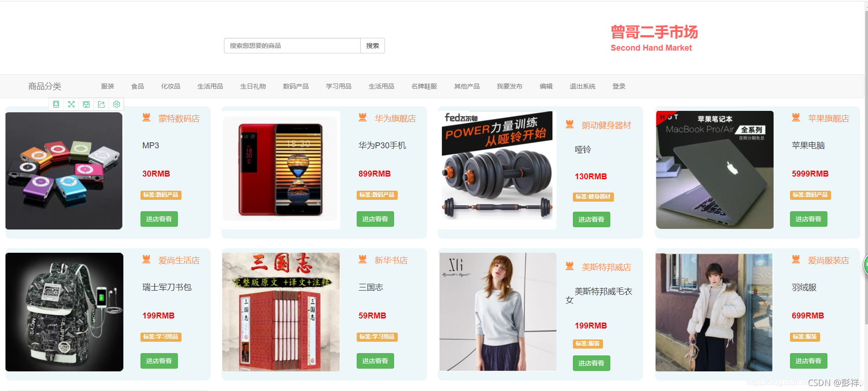Click 进店看看 button under 三国志

point(375,361)
